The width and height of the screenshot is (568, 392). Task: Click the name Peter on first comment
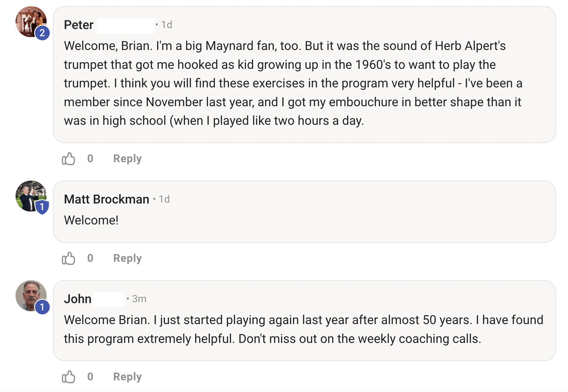(79, 25)
